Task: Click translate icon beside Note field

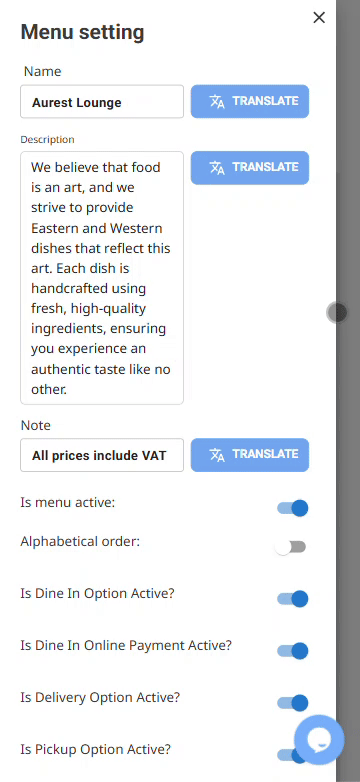Action: 217,454
